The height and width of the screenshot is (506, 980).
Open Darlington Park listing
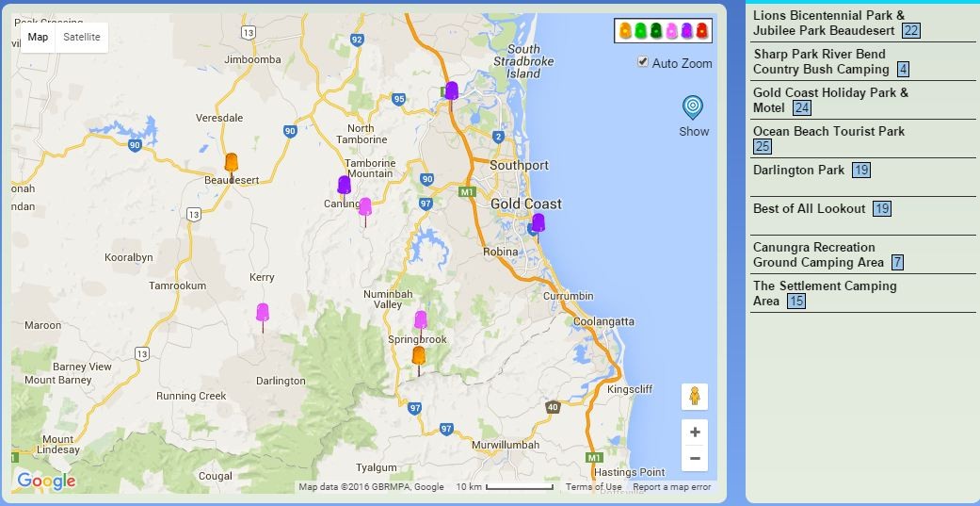[798, 171]
